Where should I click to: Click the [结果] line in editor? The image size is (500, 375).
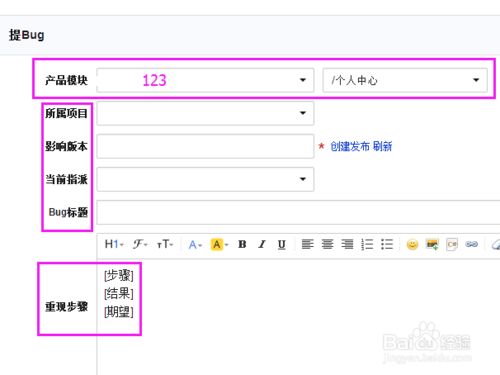pos(119,294)
